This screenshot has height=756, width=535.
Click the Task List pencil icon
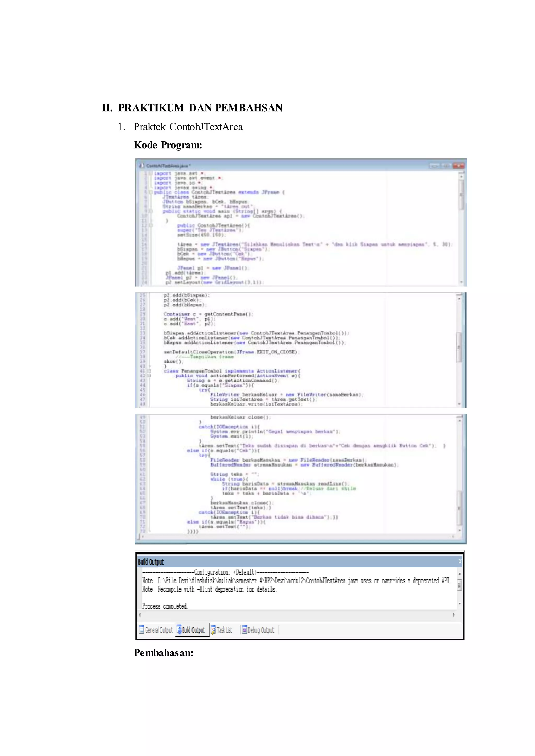click(213, 630)
